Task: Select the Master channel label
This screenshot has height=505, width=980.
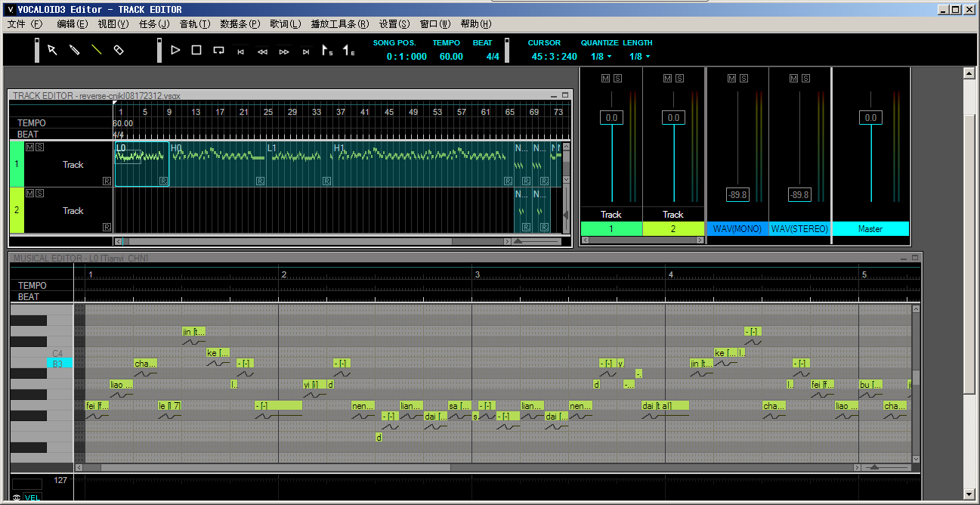Action: point(870,229)
